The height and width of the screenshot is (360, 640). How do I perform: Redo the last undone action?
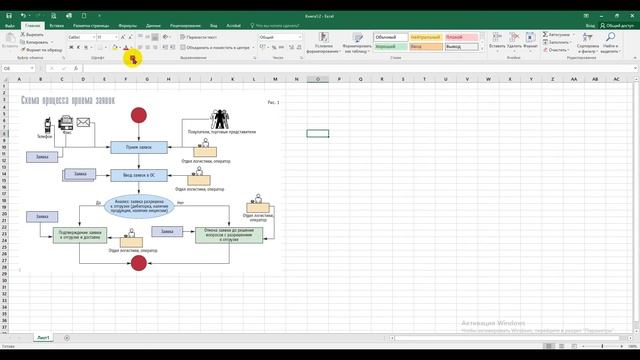pos(38,16)
